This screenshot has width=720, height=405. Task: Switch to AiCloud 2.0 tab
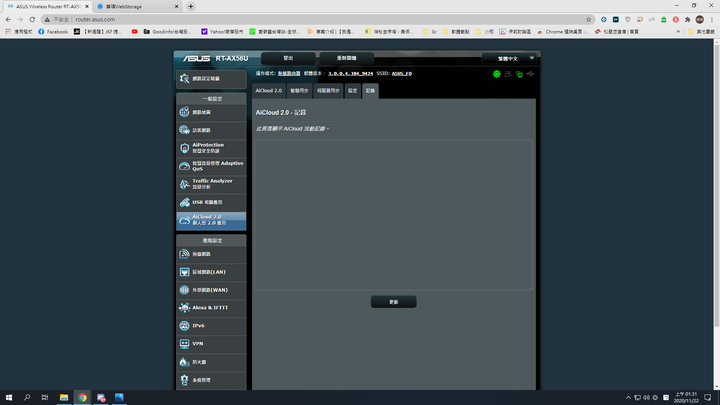pyautogui.click(x=269, y=91)
